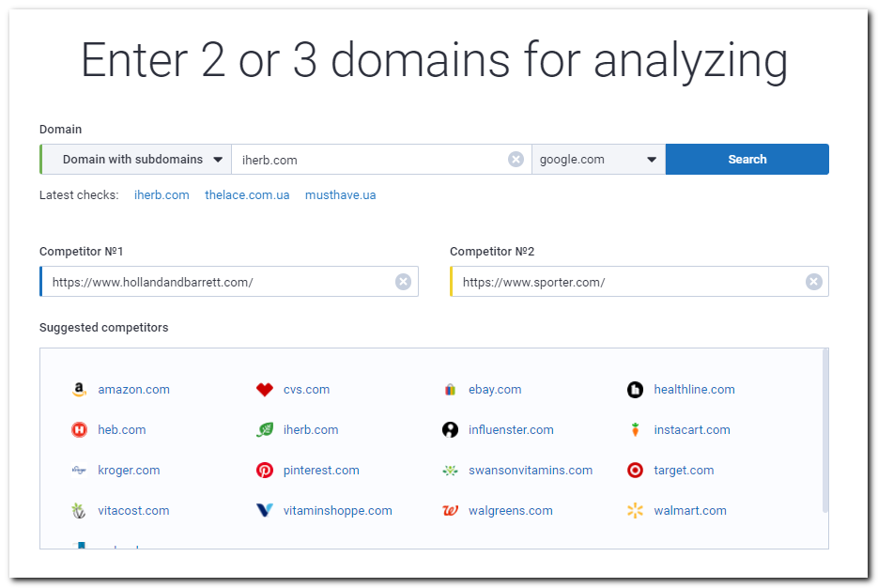Viewport: 878px width, 588px height.
Task: Click the Vitacost logo icon
Action: click(x=79, y=510)
